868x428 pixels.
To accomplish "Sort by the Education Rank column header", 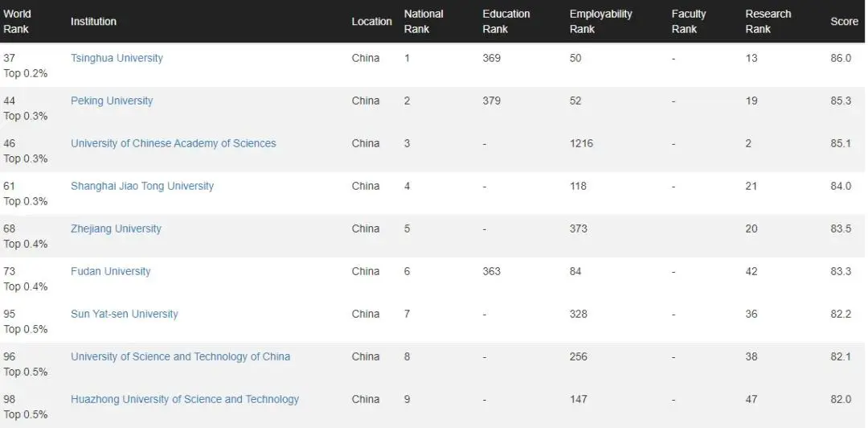I will [506, 22].
